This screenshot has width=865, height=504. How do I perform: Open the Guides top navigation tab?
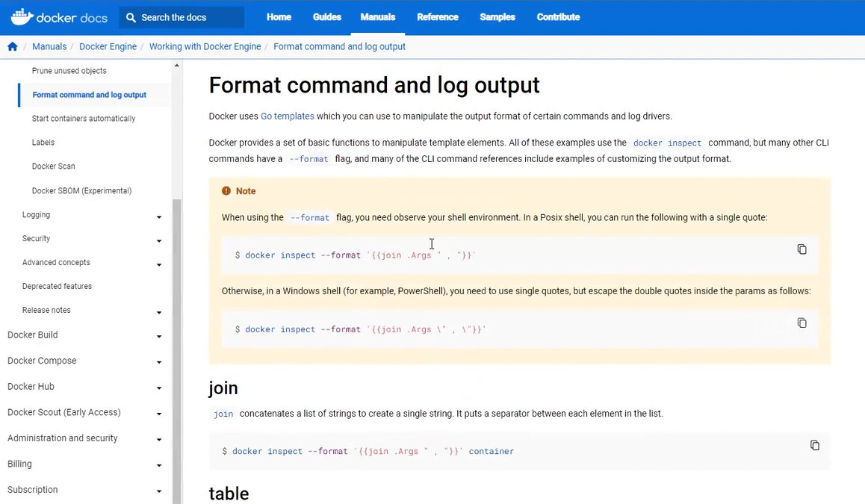pyautogui.click(x=327, y=17)
